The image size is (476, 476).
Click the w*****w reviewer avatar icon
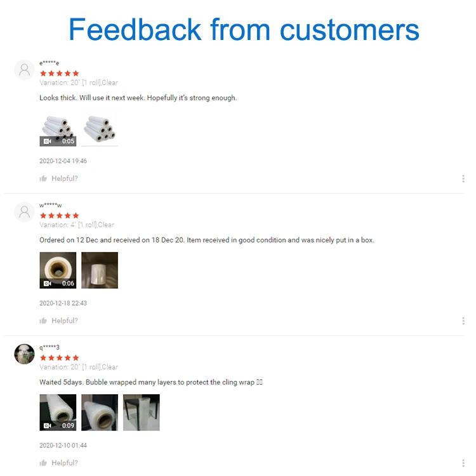coord(24,212)
